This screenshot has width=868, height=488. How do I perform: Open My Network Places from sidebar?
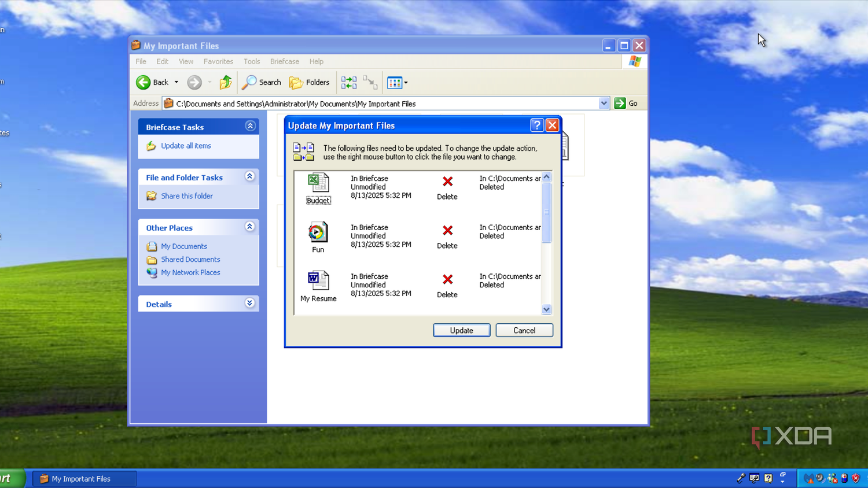point(190,272)
